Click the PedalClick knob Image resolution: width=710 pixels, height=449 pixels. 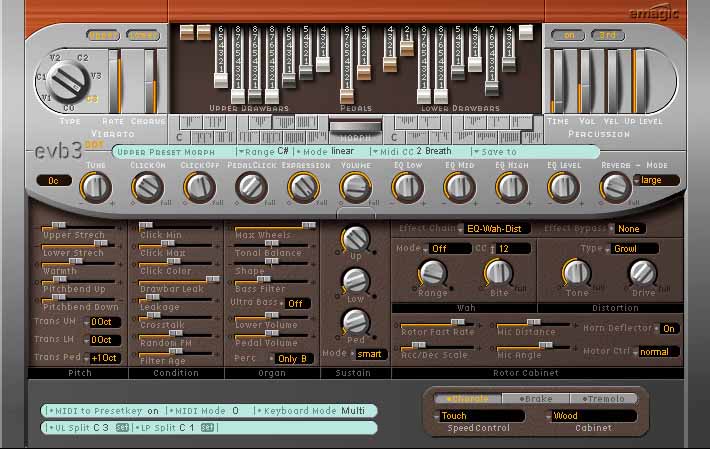pyautogui.click(x=251, y=187)
